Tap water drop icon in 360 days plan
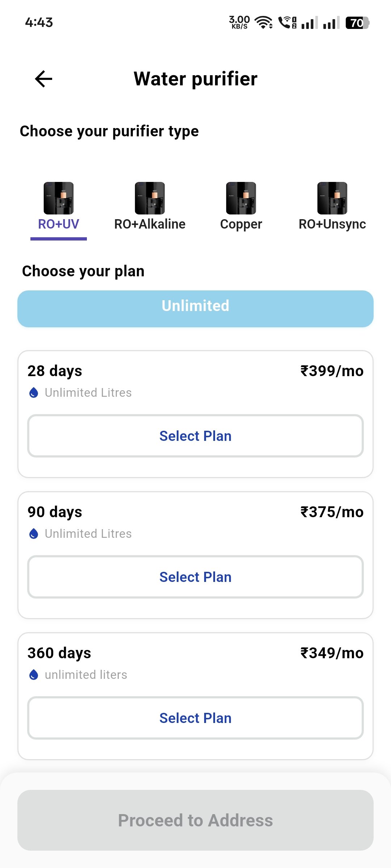The image size is (391, 868). pyautogui.click(x=34, y=675)
